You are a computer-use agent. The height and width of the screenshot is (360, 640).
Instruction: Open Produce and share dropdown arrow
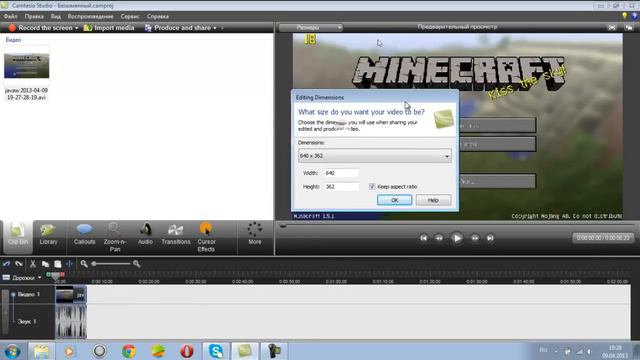coord(215,28)
